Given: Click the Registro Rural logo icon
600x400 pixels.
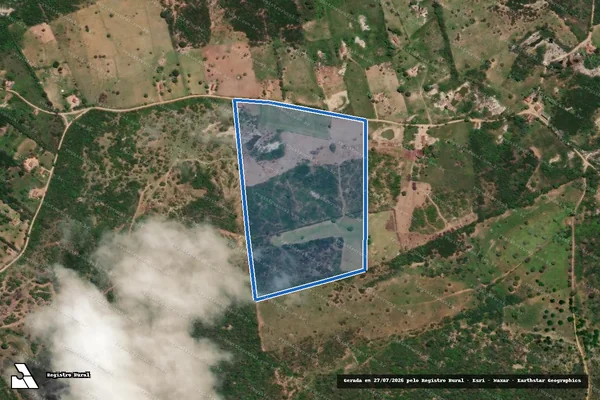Looking at the screenshot, I should 24,376.
